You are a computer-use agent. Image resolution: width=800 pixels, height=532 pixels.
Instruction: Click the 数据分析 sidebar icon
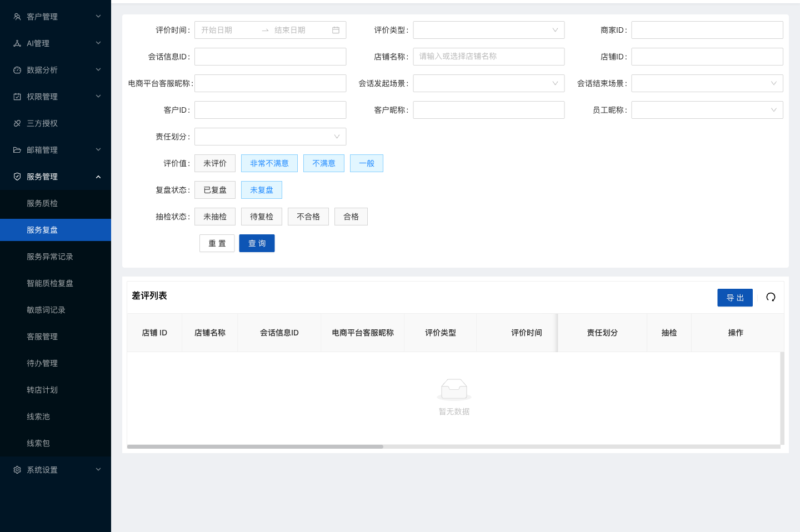tap(17, 70)
